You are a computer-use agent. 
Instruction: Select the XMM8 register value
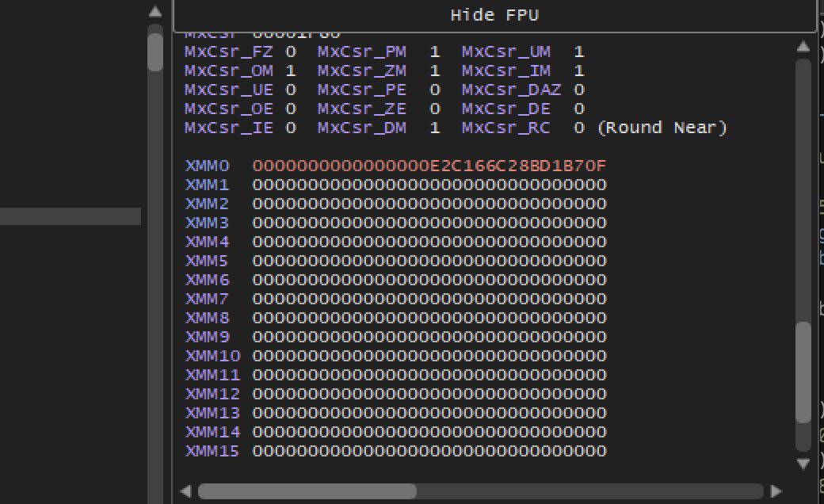coord(429,318)
